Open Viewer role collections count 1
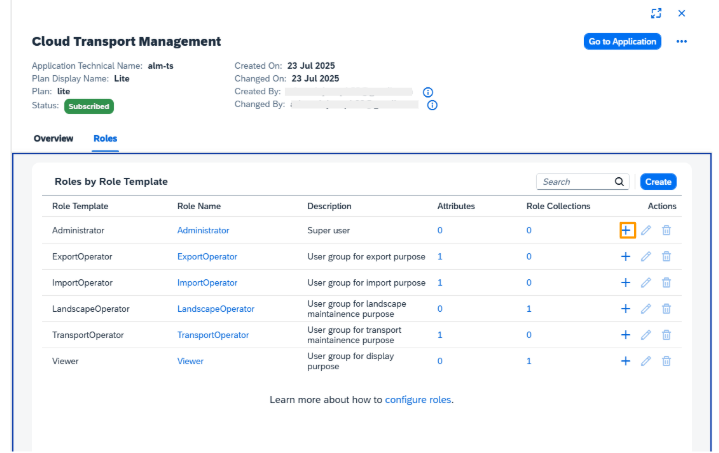Viewport: 719px width, 453px height. [529, 361]
